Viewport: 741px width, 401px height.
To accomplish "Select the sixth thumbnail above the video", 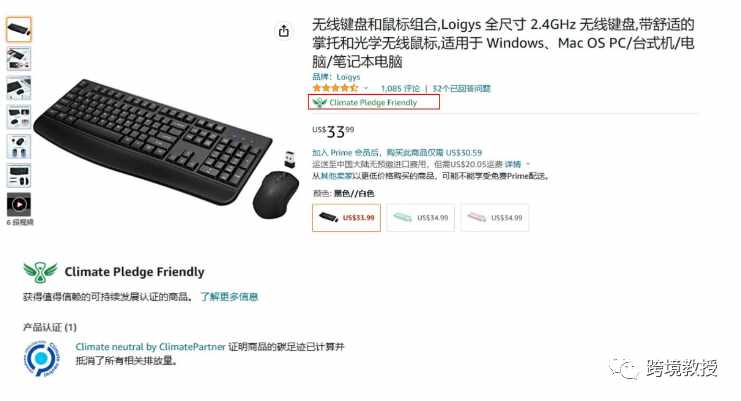I will click(x=19, y=176).
